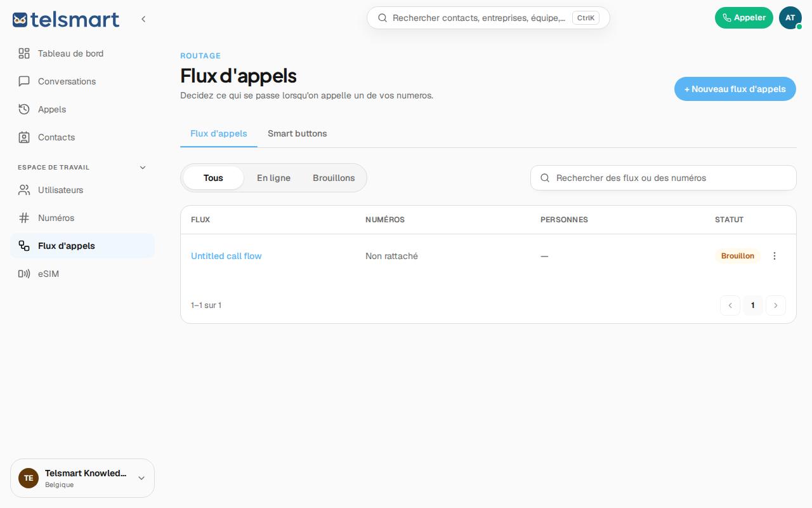Open eSIM signal icon
This screenshot has height=508, width=812.
click(x=24, y=274)
